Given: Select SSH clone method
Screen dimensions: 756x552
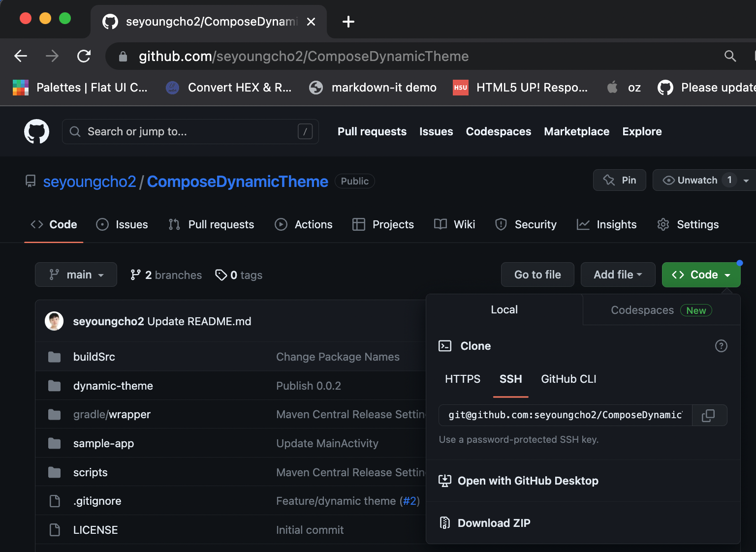Looking at the screenshot, I should click(x=511, y=379).
